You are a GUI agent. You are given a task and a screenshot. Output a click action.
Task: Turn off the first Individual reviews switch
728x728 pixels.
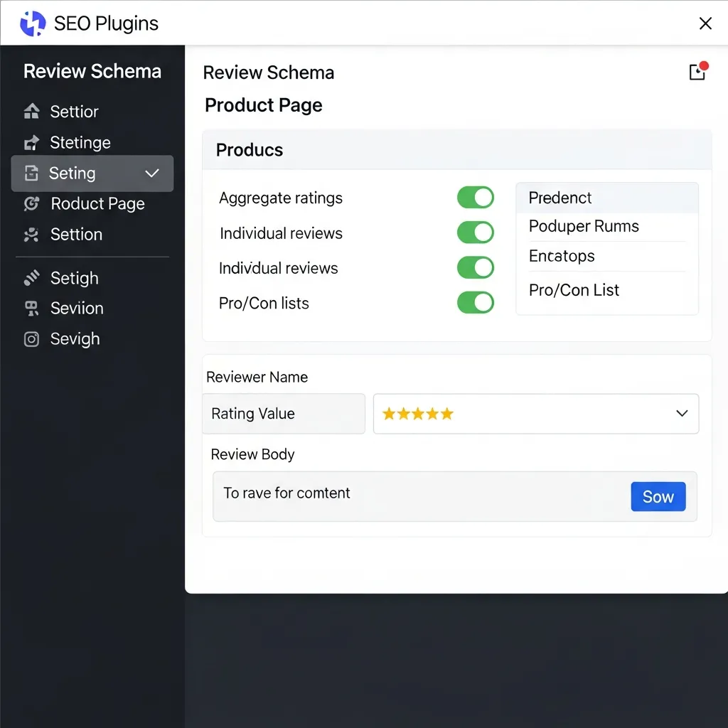pyautogui.click(x=475, y=232)
